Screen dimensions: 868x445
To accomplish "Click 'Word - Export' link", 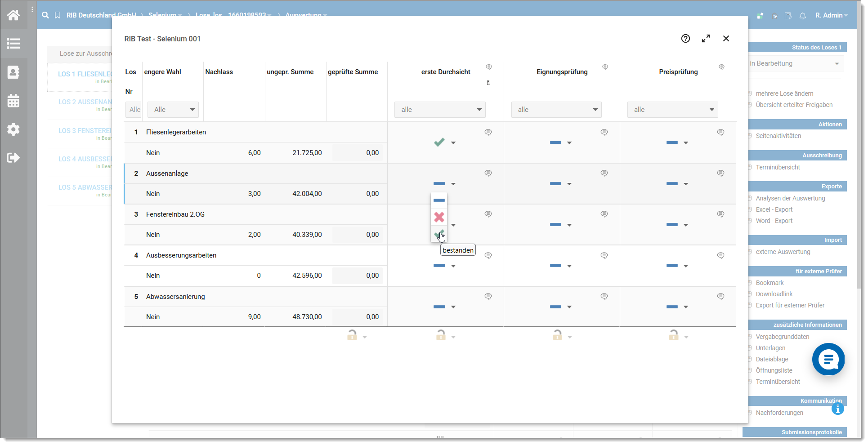I will point(774,221).
